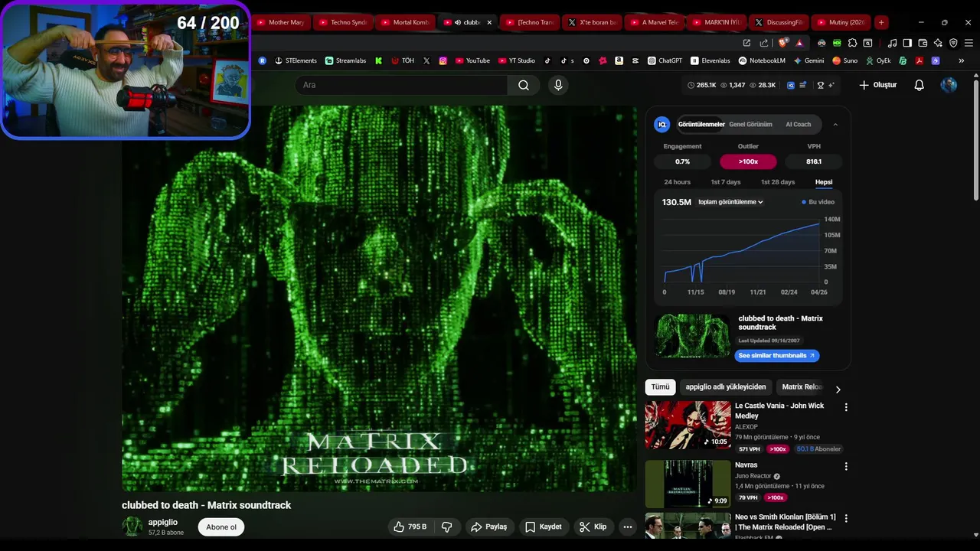The height and width of the screenshot is (551, 980).
Task: Select the Hepsi time range
Action: pyautogui.click(x=824, y=182)
